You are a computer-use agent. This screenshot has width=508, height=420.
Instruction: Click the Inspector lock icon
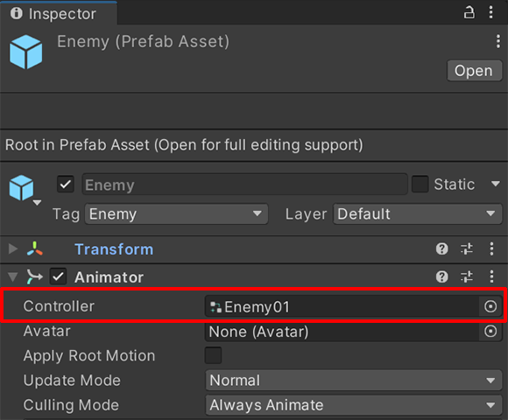pyautogui.click(x=469, y=12)
